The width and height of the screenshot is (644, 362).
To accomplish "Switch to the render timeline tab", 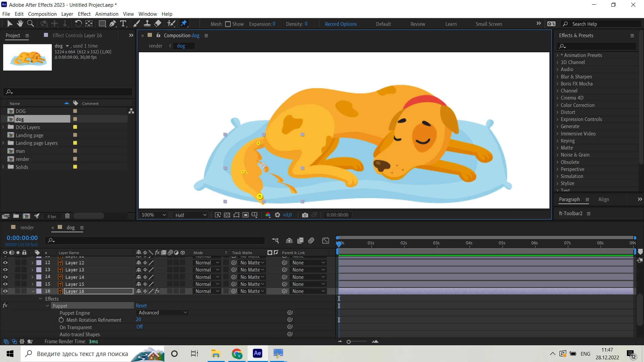I will 27,228.
